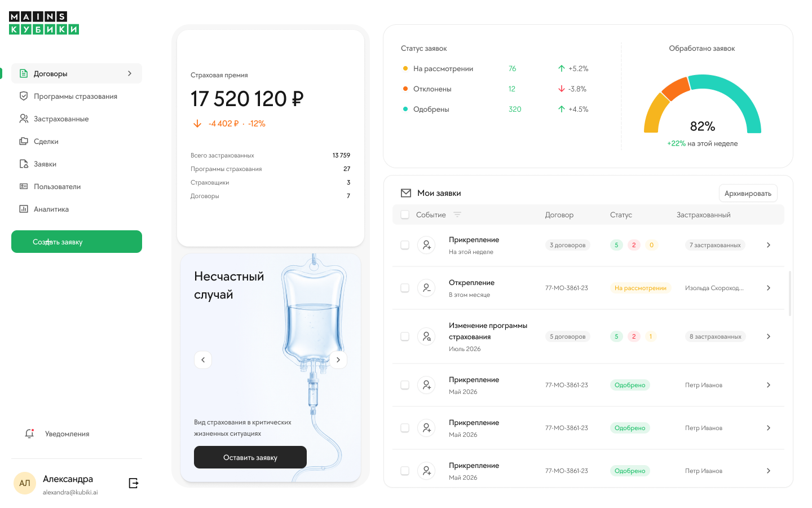812x508 pixels.
Task: Click the АЛ avatar circle
Action: 25,483
